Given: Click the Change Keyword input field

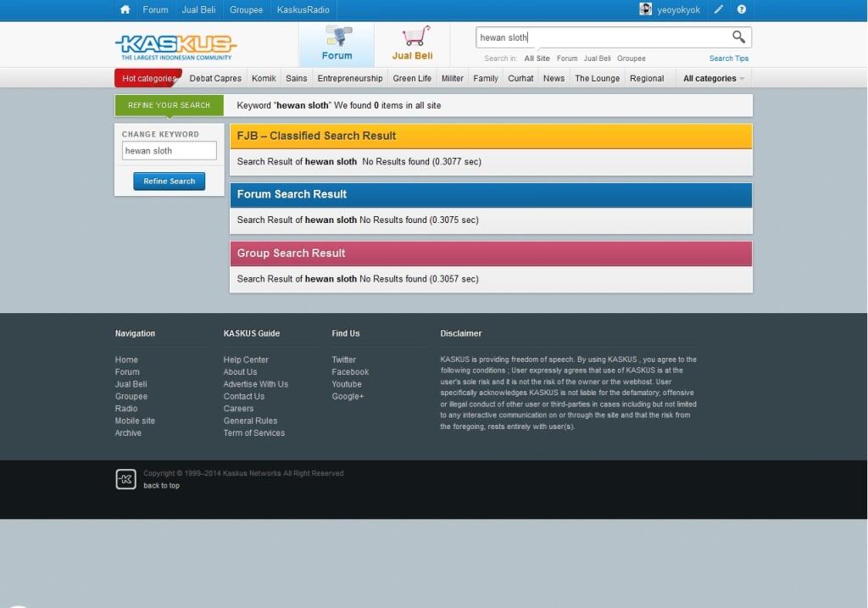Looking at the screenshot, I should click(x=170, y=151).
